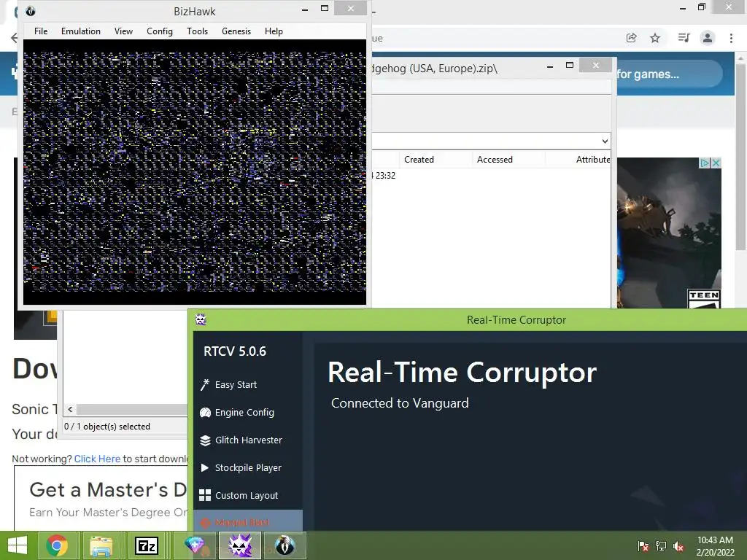The image size is (747, 560).
Task: Open 7-Zip from the taskbar
Action: pos(146,545)
